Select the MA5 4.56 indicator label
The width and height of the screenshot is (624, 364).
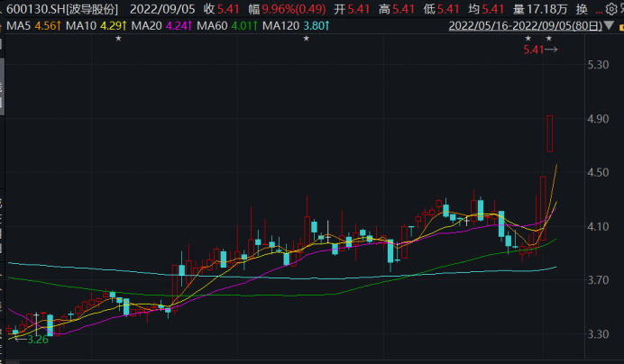coord(33,26)
